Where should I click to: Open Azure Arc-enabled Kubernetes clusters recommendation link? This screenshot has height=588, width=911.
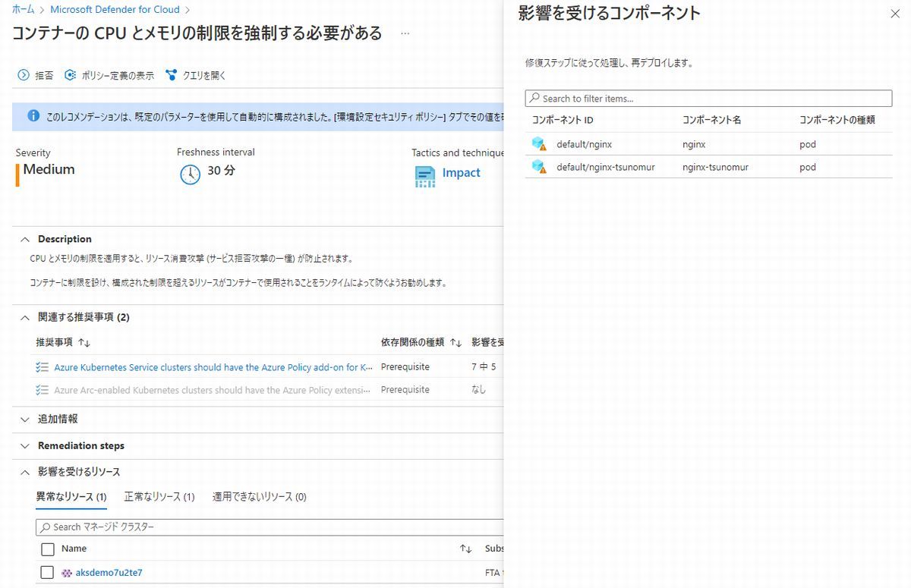point(213,390)
